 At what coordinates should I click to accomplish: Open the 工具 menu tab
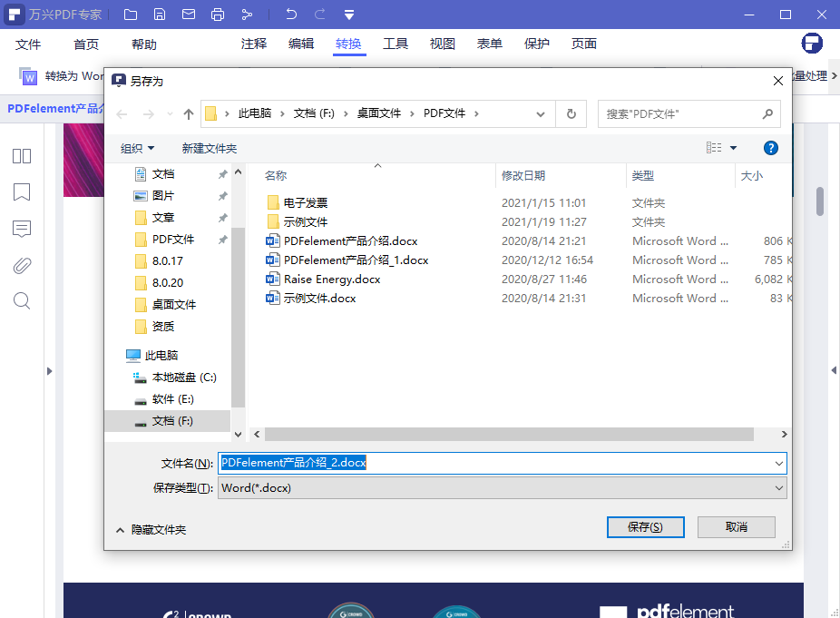pos(396,44)
